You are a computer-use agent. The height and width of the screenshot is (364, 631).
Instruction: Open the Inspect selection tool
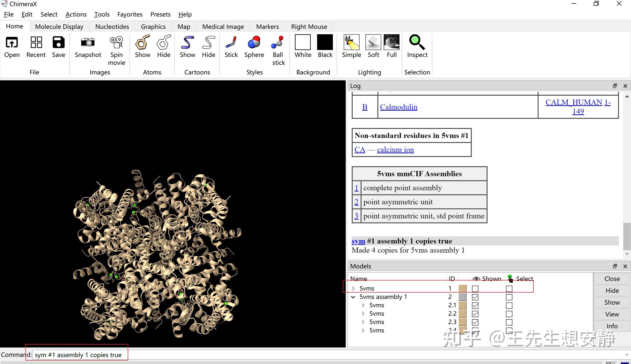coord(417,42)
